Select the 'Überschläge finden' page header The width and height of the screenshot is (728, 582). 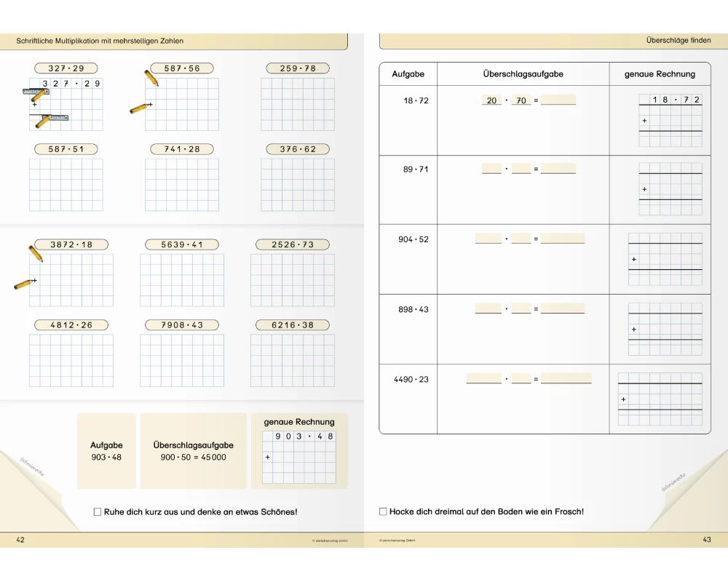677,41
